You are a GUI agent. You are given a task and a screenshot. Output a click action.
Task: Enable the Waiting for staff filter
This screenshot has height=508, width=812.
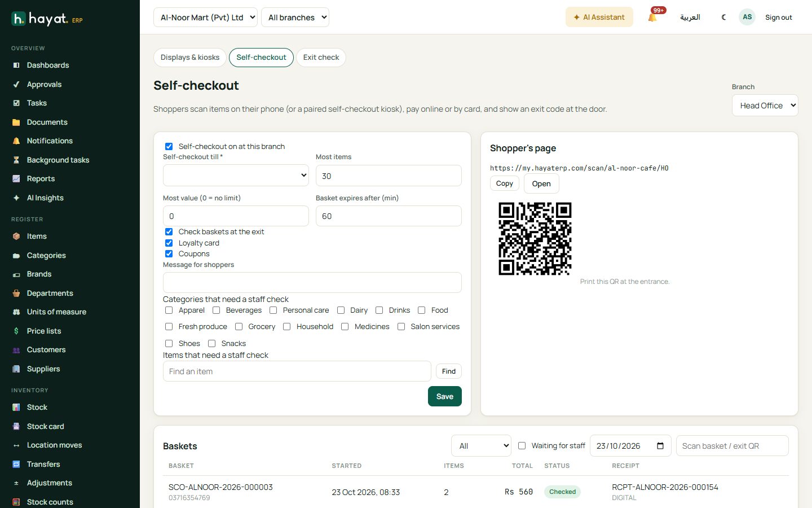click(x=522, y=446)
